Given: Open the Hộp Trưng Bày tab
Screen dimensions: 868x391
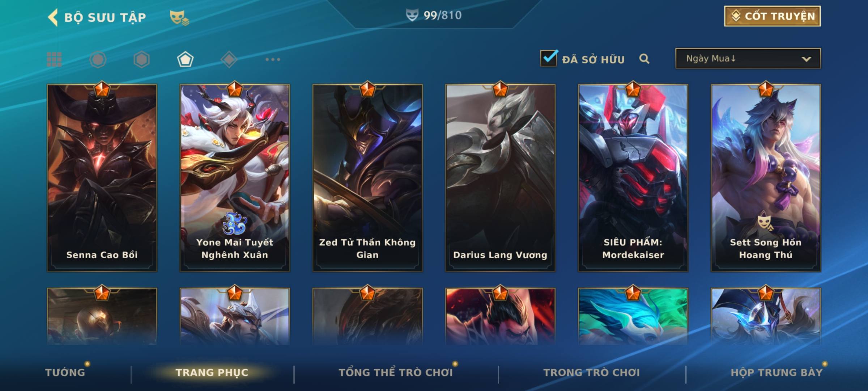Looking at the screenshot, I should point(776,372).
